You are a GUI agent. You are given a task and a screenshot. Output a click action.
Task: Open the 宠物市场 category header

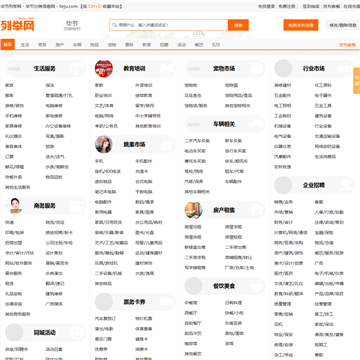point(224,68)
